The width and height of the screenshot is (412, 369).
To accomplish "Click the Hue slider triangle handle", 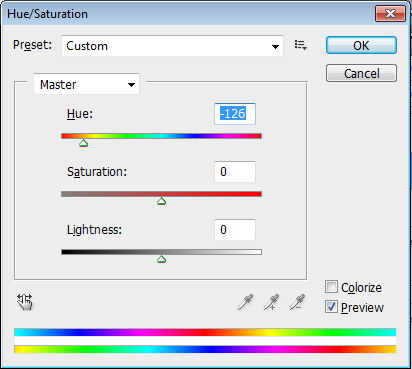I will tap(83, 143).
